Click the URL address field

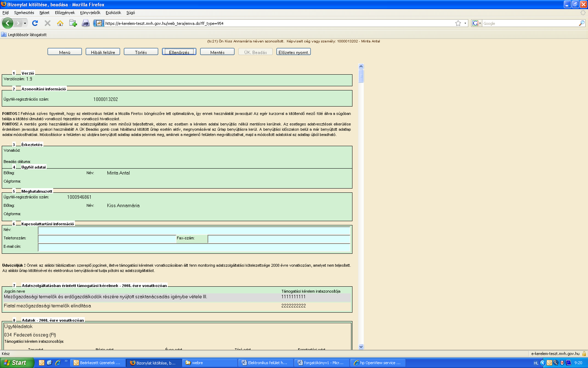tap(279, 23)
